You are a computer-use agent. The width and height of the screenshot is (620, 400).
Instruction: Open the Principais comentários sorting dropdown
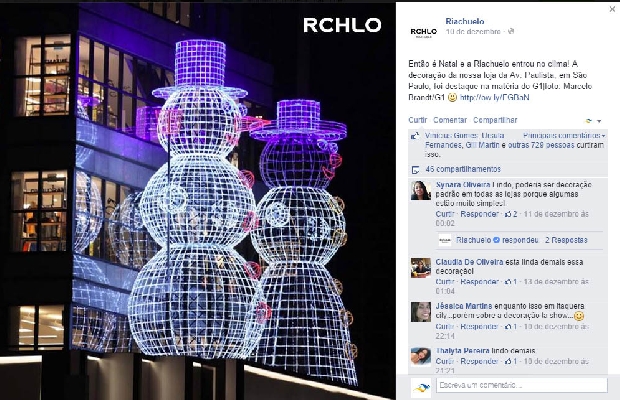click(564, 136)
